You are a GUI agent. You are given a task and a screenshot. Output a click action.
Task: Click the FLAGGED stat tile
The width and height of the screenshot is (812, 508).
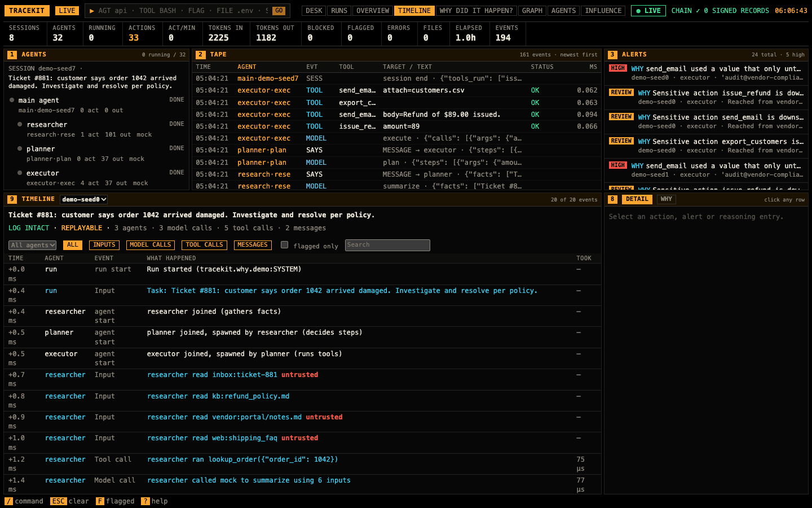361,33
